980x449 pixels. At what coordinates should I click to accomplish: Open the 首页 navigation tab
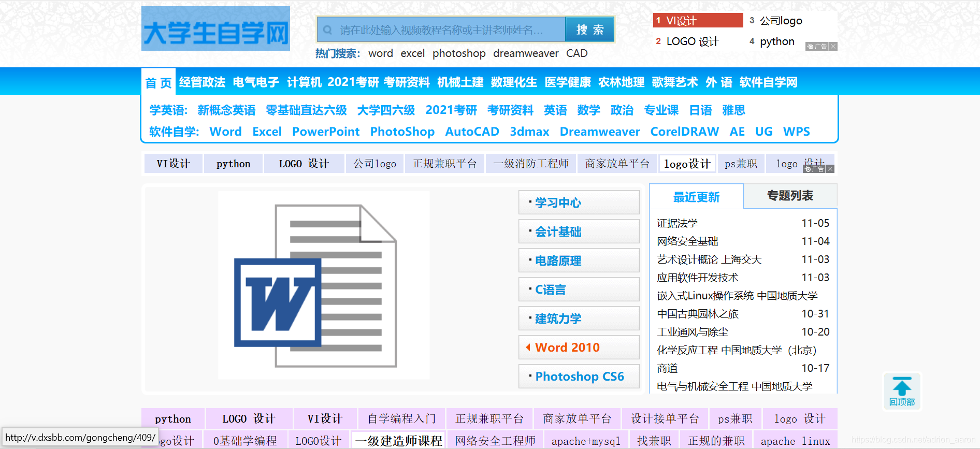coord(158,82)
